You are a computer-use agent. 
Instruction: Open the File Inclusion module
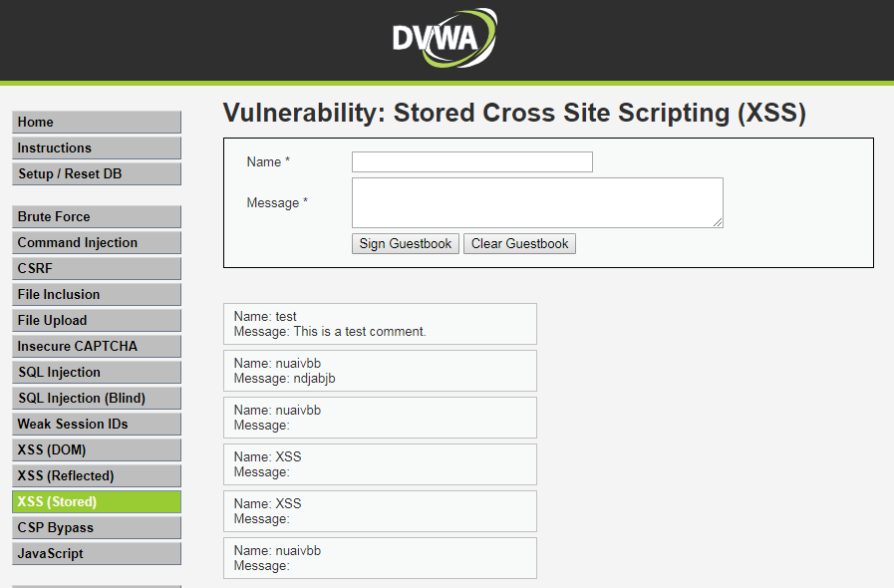click(x=97, y=294)
